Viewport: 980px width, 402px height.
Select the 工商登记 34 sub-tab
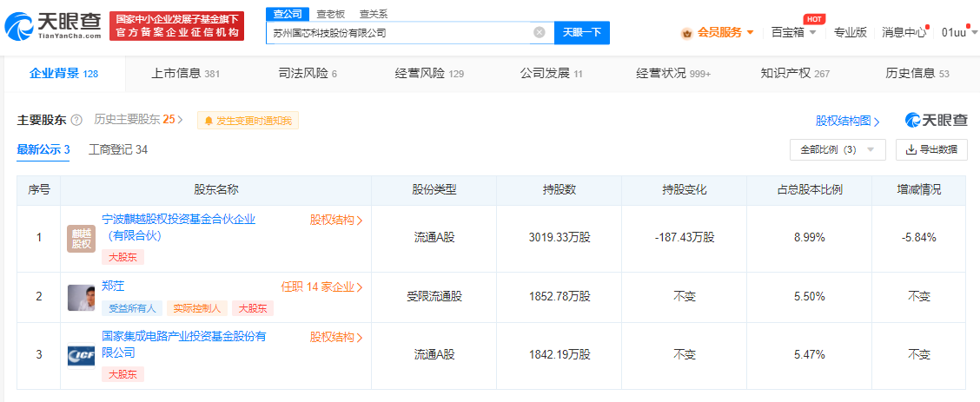(x=118, y=150)
